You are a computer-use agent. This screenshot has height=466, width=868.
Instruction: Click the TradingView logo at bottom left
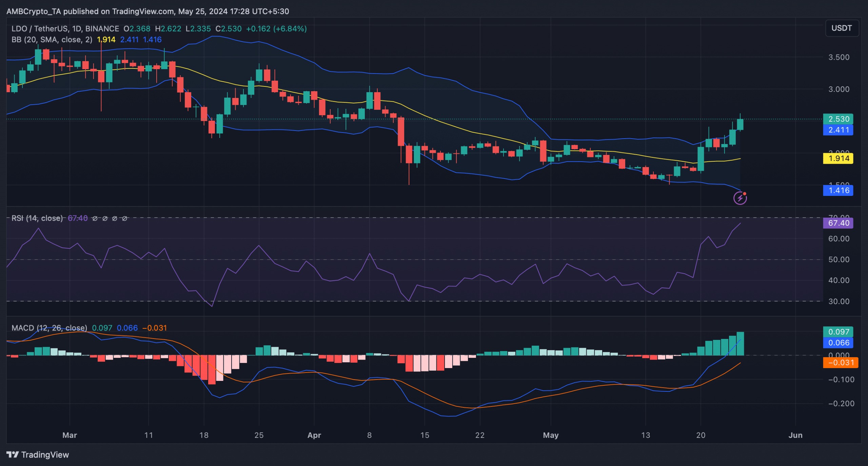pyautogui.click(x=38, y=454)
